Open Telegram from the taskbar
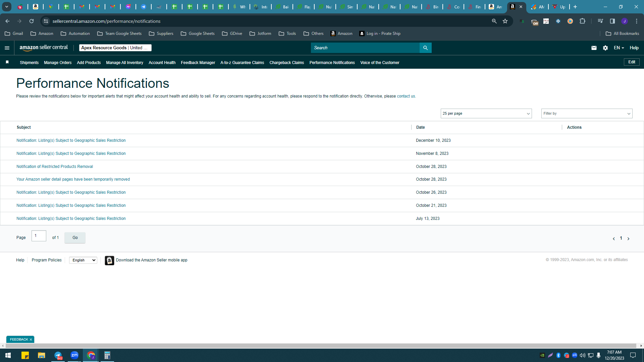Screen dimensions: 644x362 coord(58,355)
